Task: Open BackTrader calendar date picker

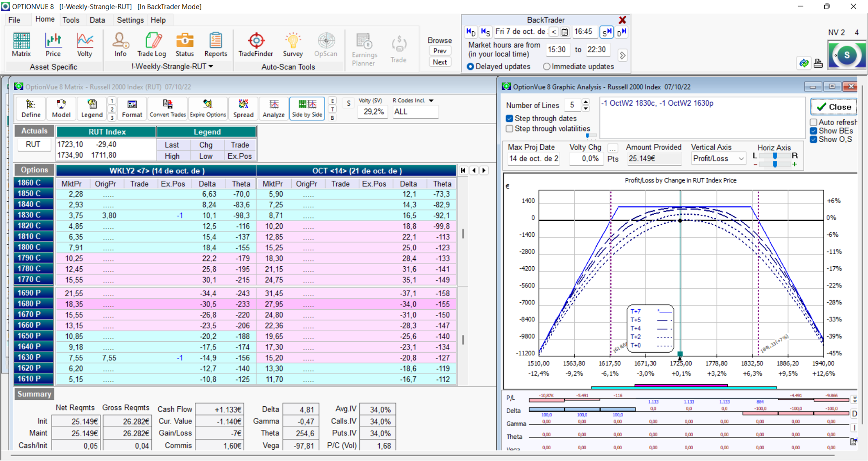Action: click(565, 32)
